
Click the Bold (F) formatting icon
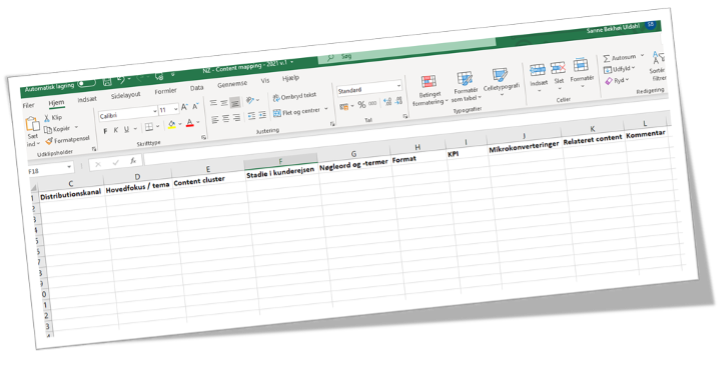(105, 131)
